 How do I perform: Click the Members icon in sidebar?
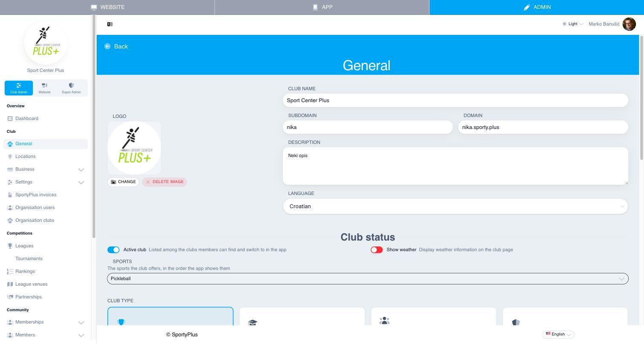click(10, 335)
